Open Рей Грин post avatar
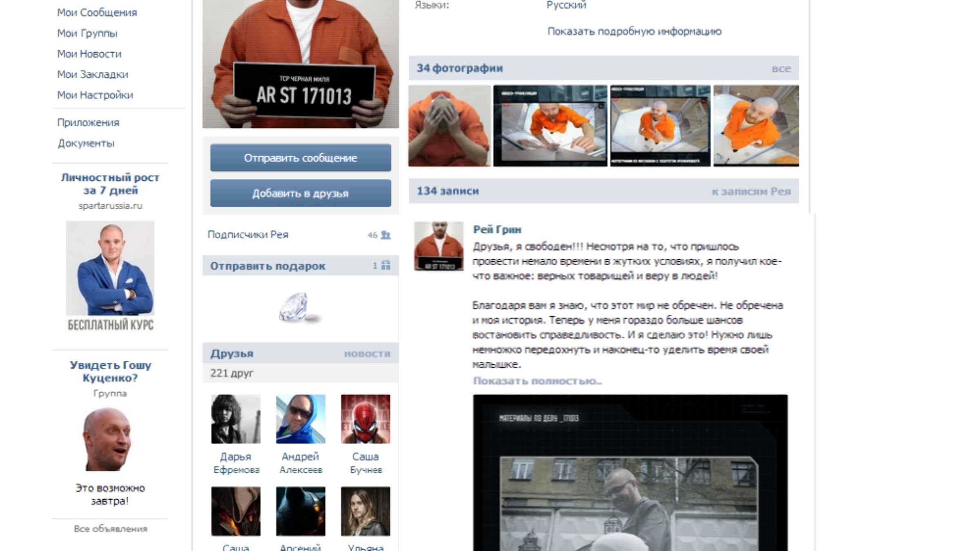The height and width of the screenshot is (551, 980). [x=439, y=246]
